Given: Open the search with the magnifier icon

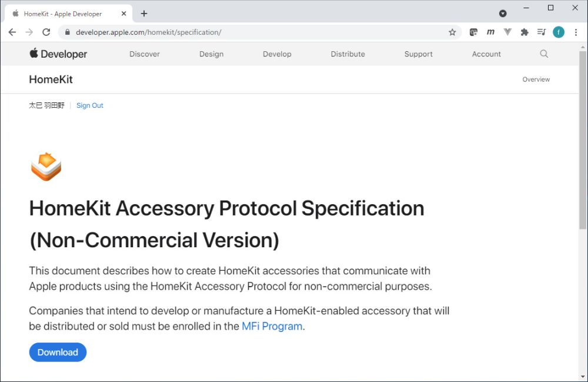Looking at the screenshot, I should point(543,54).
